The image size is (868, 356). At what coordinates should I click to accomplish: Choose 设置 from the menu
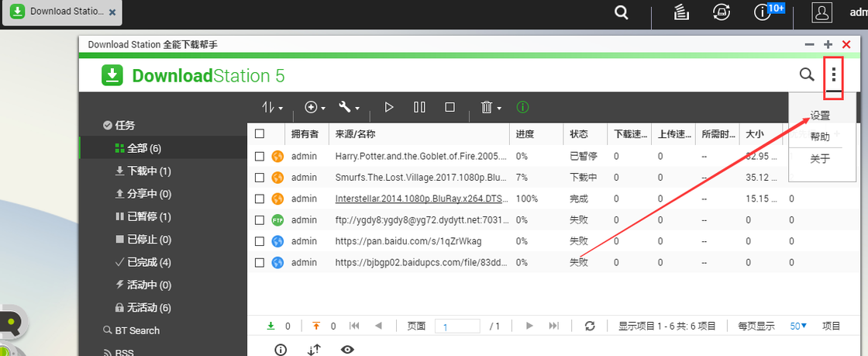[x=820, y=116]
